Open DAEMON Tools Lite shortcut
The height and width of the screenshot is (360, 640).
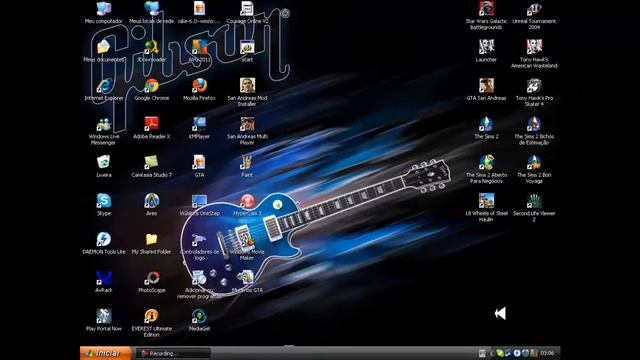pos(104,239)
